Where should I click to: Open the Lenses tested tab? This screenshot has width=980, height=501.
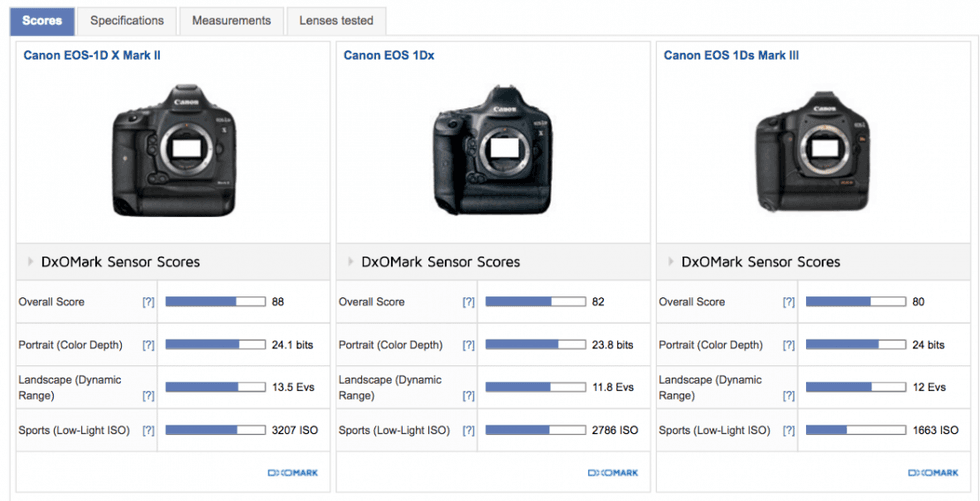pos(336,21)
